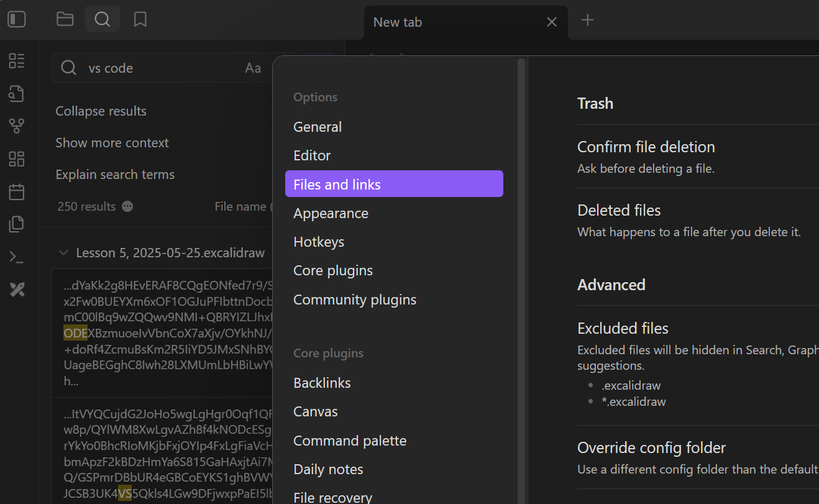The height and width of the screenshot is (504, 819).
Task: Click the calendar daily note ribbon icon
Action: tap(17, 192)
